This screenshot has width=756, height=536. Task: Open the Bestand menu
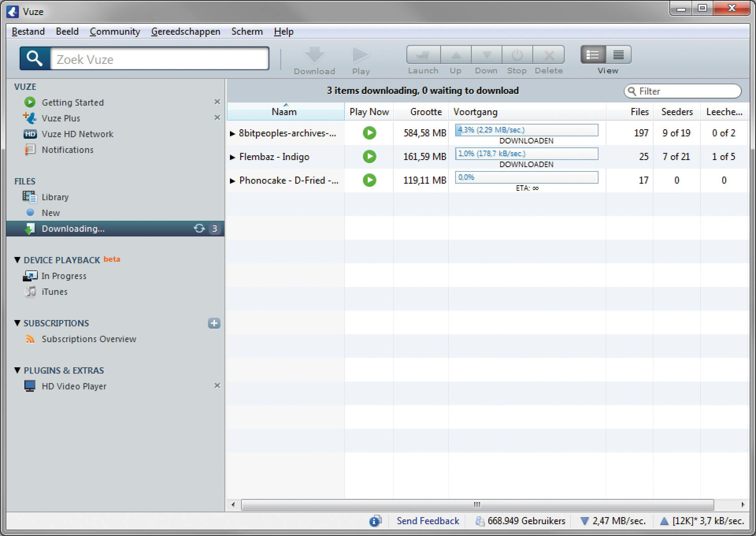click(x=28, y=32)
